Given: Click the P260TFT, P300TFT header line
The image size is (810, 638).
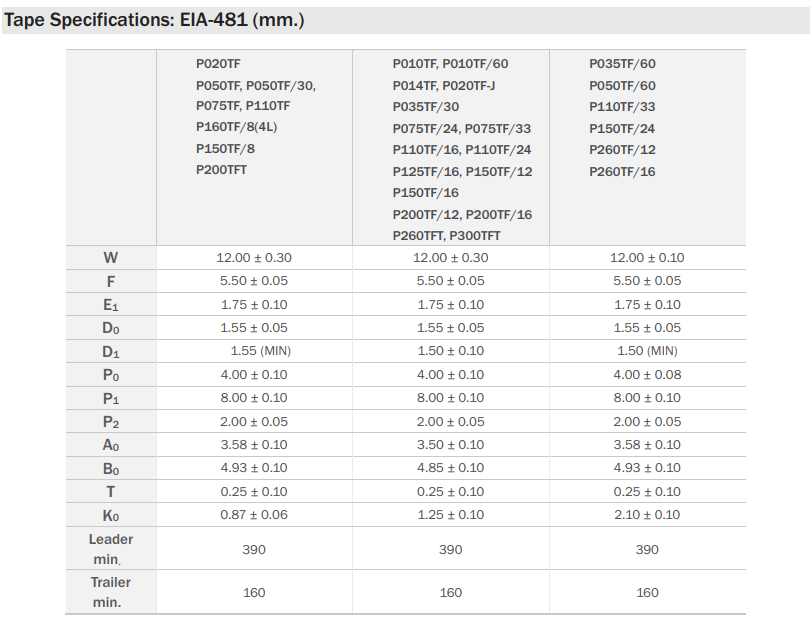Looking at the screenshot, I should point(446,235).
